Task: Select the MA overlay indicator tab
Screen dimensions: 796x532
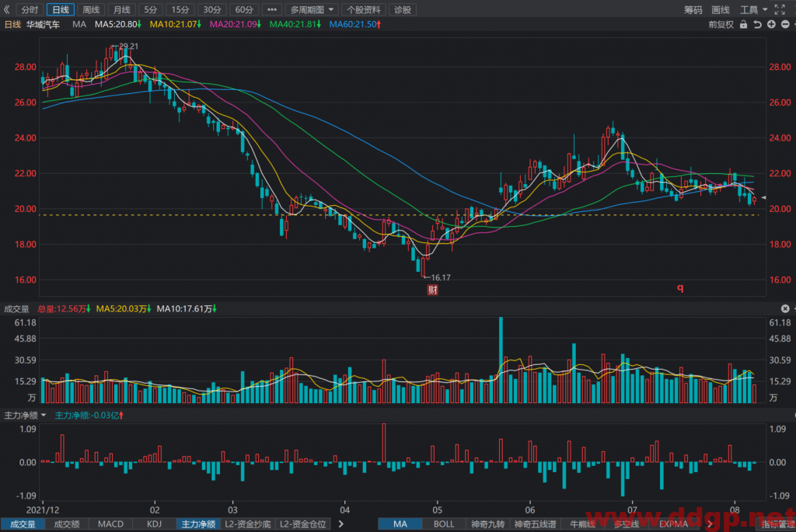Action: pyautogui.click(x=400, y=524)
